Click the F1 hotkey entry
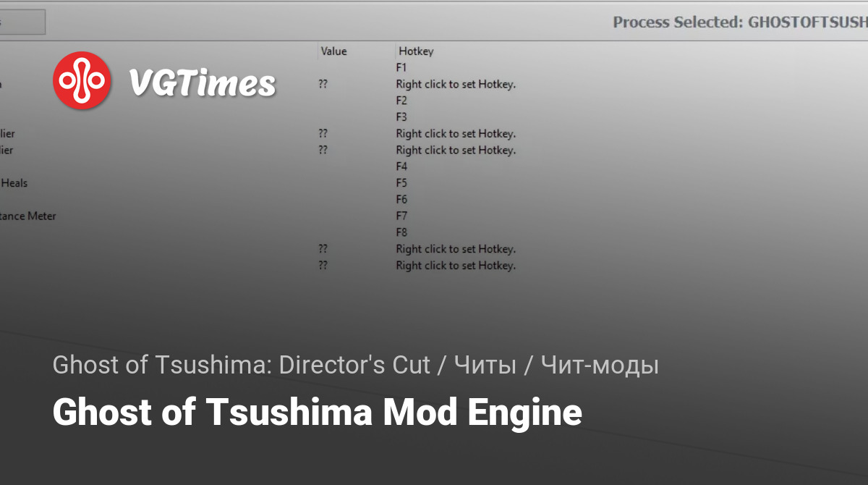 [x=402, y=67]
